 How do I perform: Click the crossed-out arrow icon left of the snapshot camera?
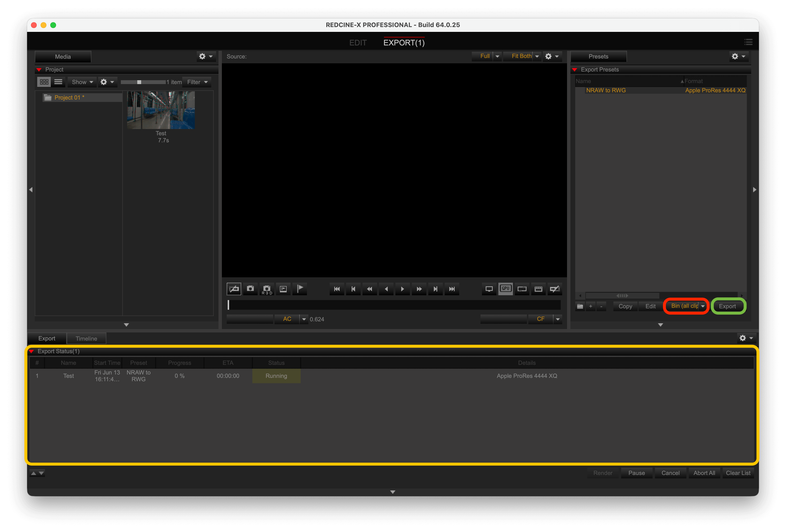[234, 289]
